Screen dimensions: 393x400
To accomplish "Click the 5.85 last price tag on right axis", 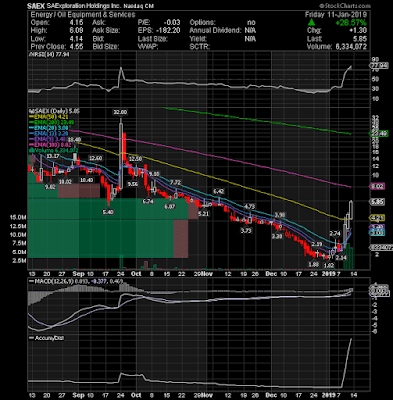I will pyautogui.click(x=378, y=201).
